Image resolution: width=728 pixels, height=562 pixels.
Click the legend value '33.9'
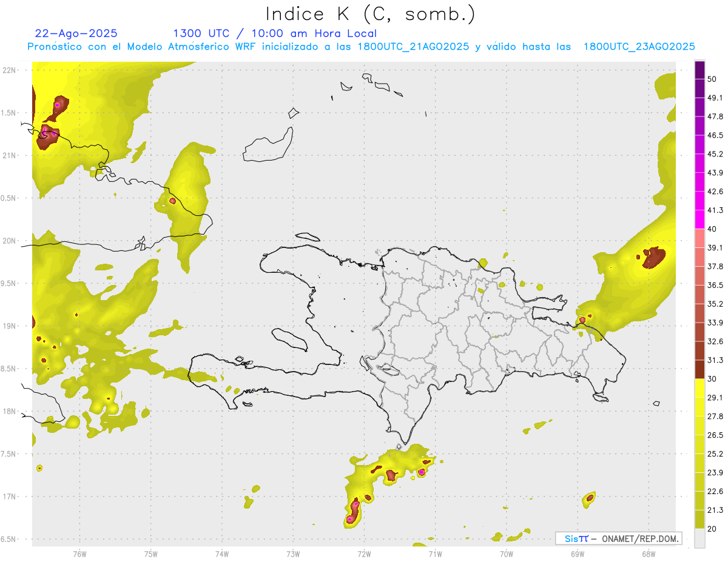click(715, 323)
